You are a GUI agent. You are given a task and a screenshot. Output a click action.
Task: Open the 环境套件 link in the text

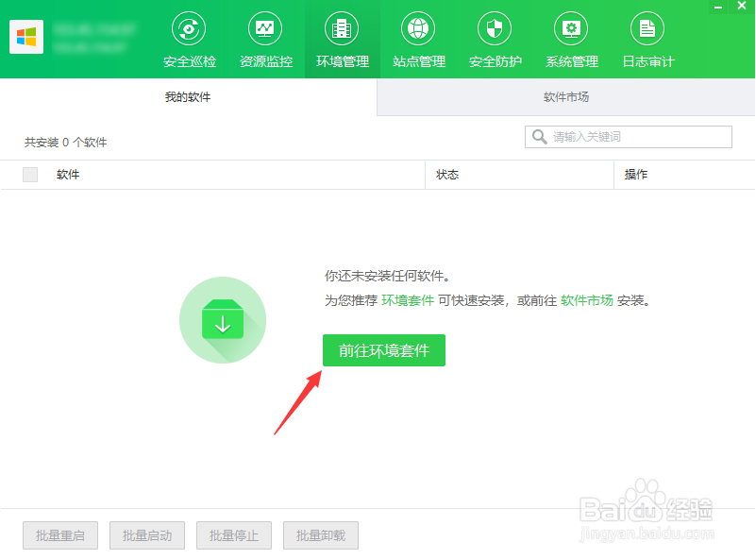406,305
